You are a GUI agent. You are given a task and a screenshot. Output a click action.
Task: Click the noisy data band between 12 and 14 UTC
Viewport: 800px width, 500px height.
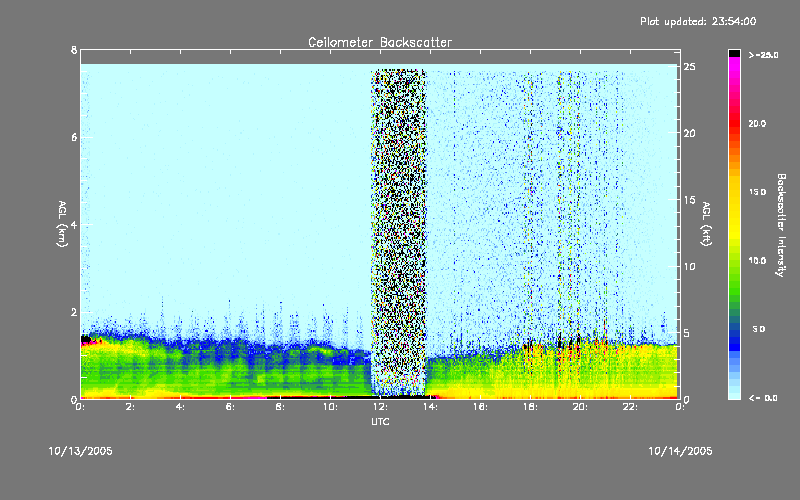coord(398,232)
